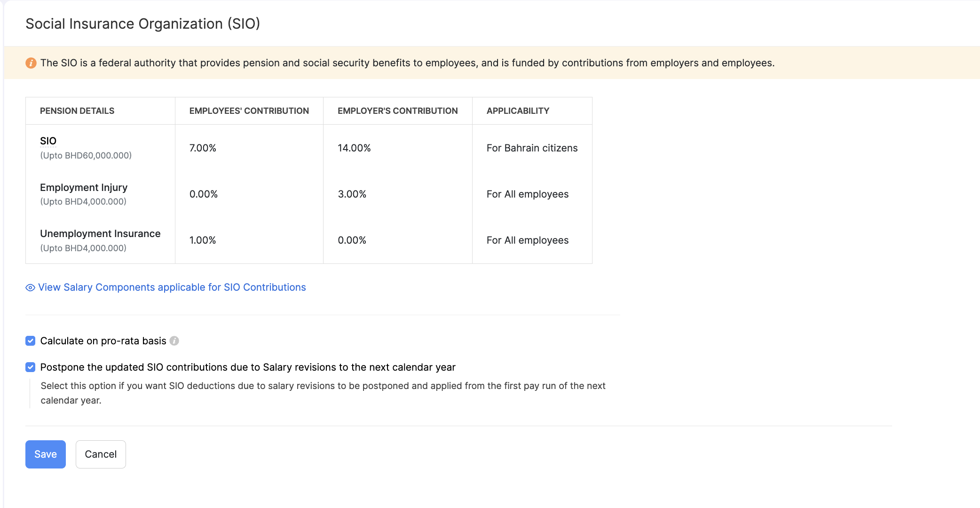Uncheck Calculate on pro-rata basis checkbox
The image size is (980, 508).
click(x=31, y=341)
